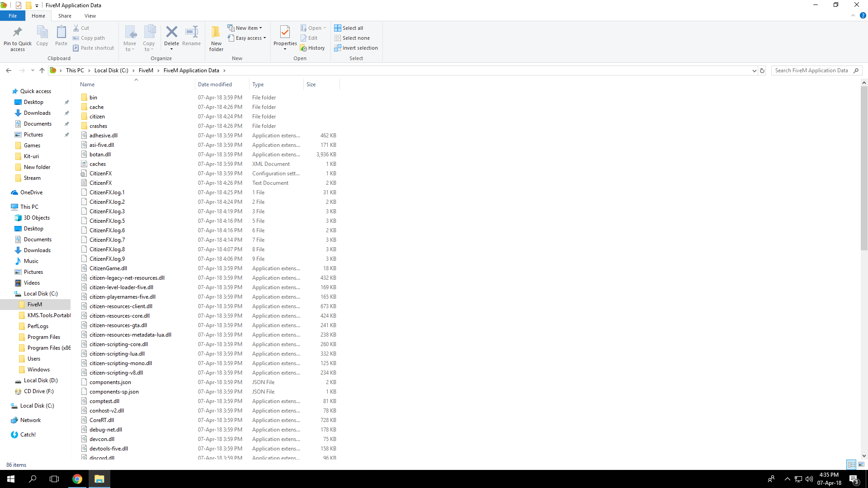Switch to Large icons view in status bar

coord(861,465)
